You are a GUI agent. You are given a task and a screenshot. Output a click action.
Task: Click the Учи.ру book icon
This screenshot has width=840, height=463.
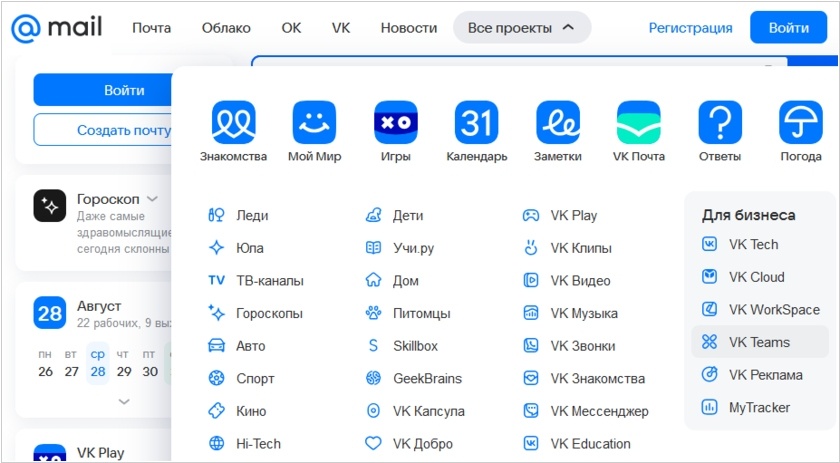(x=373, y=248)
